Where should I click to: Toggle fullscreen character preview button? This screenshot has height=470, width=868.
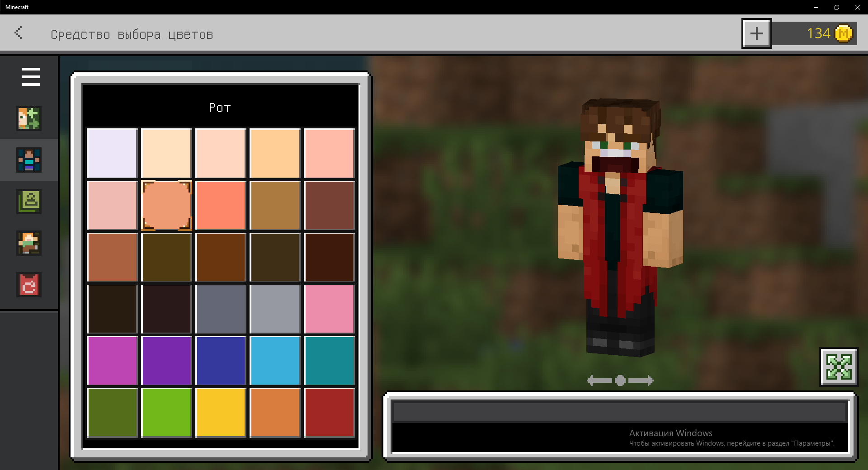[x=839, y=367]
